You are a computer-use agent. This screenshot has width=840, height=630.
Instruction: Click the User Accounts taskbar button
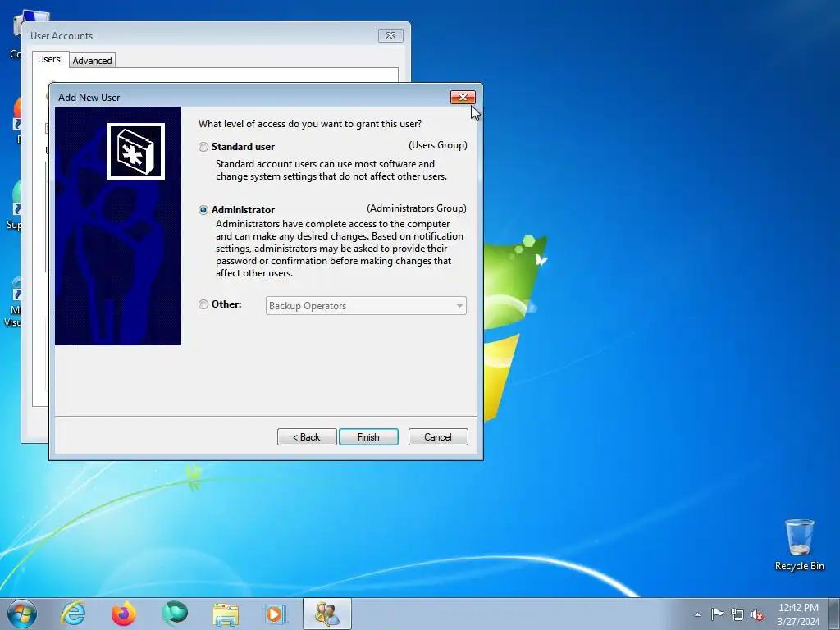tap(326, 614)
